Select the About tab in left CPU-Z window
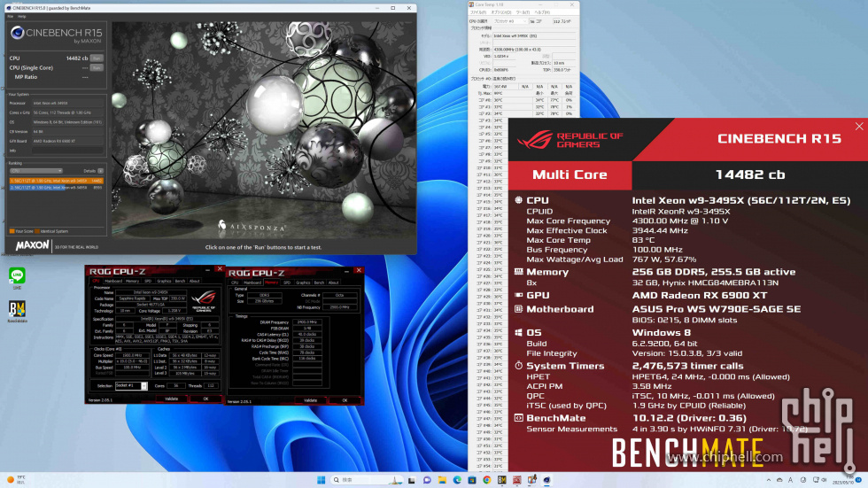The width and height of the screenshot is (868, 488). 194,281
